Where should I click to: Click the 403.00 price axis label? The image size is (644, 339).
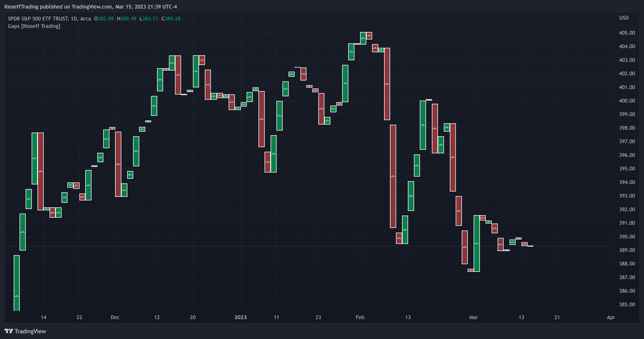627,60
